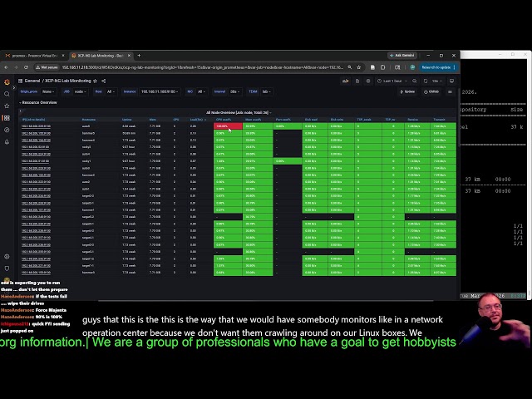This screenshot has height=399, width=532.
Task: Reload the page in the browser
Action: click(26, 67)
